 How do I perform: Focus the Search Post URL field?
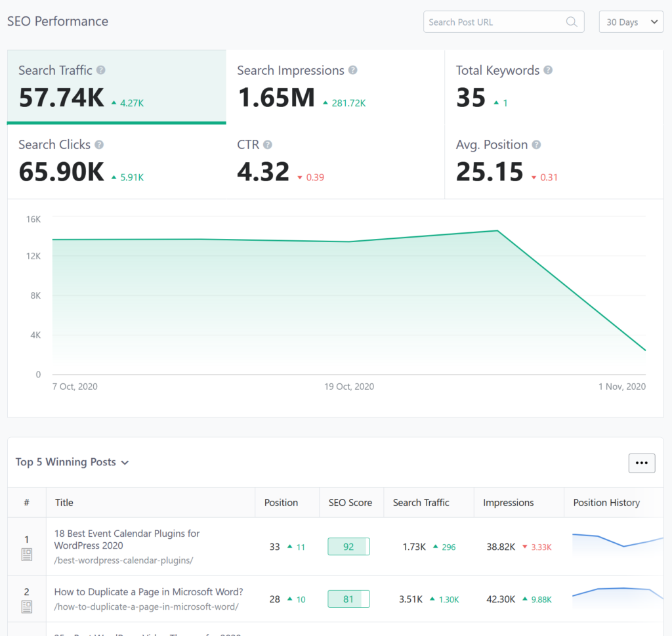tap(503, 22)
